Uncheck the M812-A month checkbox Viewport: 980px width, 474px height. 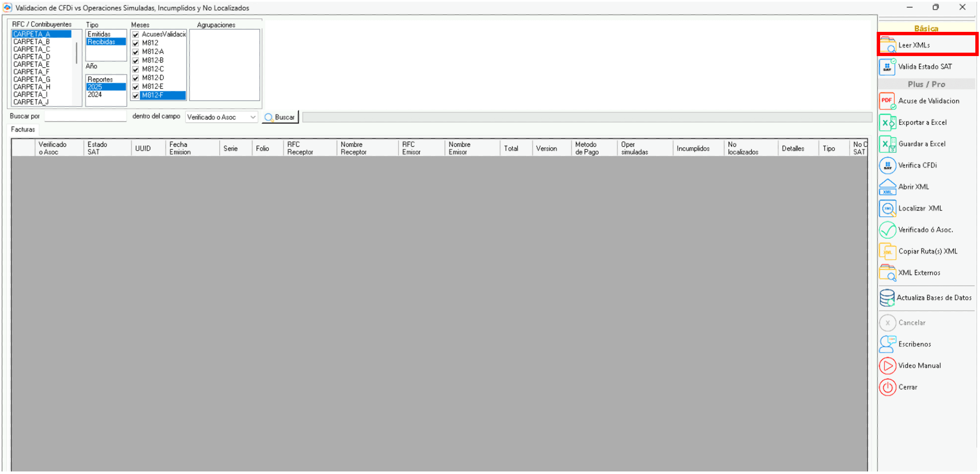[x=136, y=52]
